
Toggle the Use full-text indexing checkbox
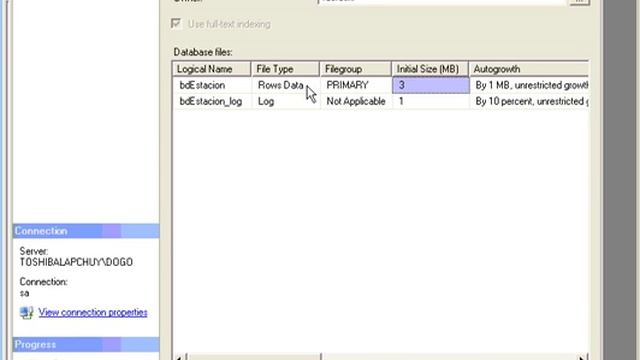click(x=176, y=24)
